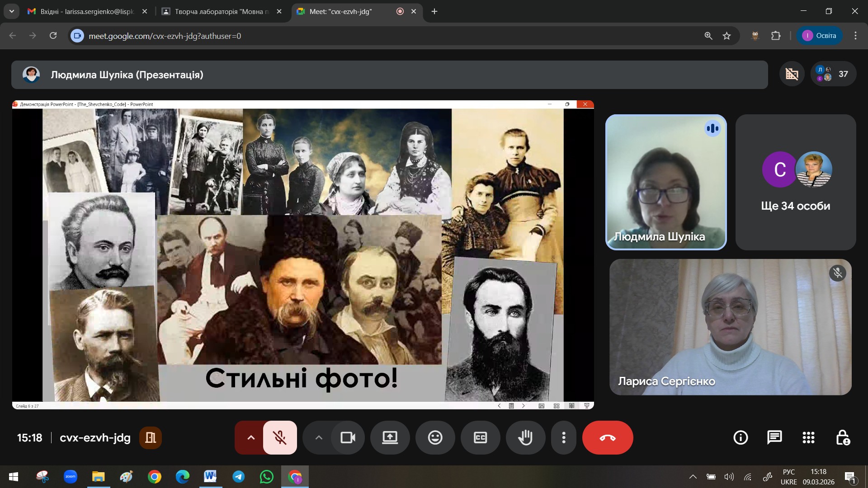
Task: Click Лариса Сергієнко video tile
Action: pos(730,327)
